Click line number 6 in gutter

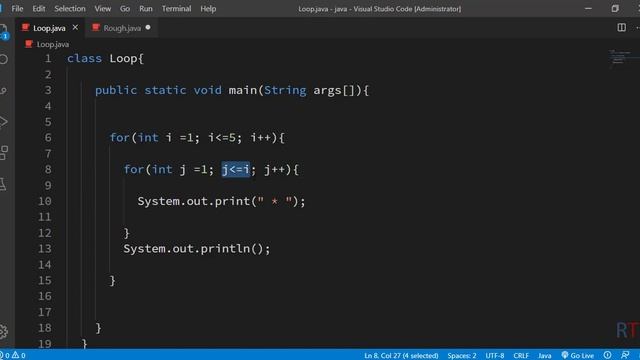click(48, 138)
